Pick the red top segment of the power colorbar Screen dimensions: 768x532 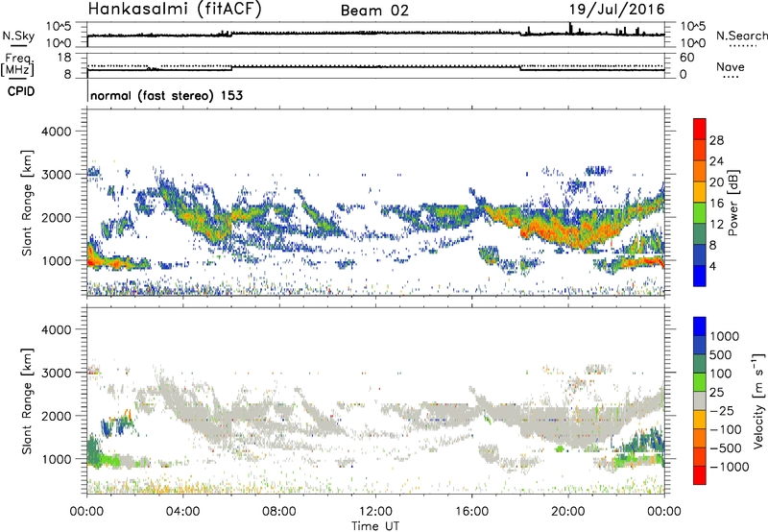(700, 129)
